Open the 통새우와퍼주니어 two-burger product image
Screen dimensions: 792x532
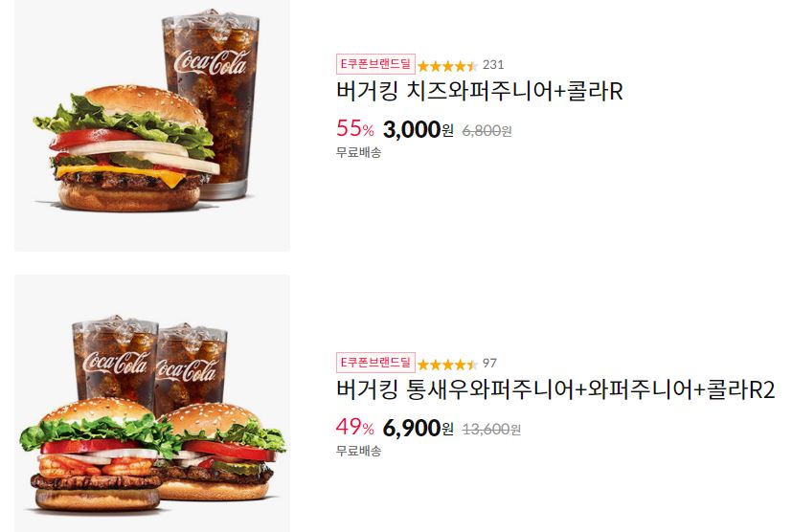152,403
